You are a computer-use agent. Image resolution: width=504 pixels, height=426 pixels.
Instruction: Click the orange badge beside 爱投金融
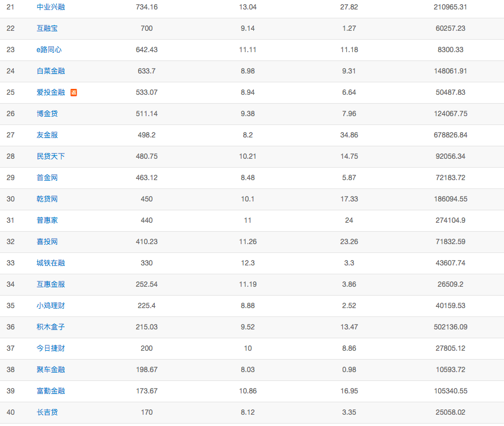[74, 92]
